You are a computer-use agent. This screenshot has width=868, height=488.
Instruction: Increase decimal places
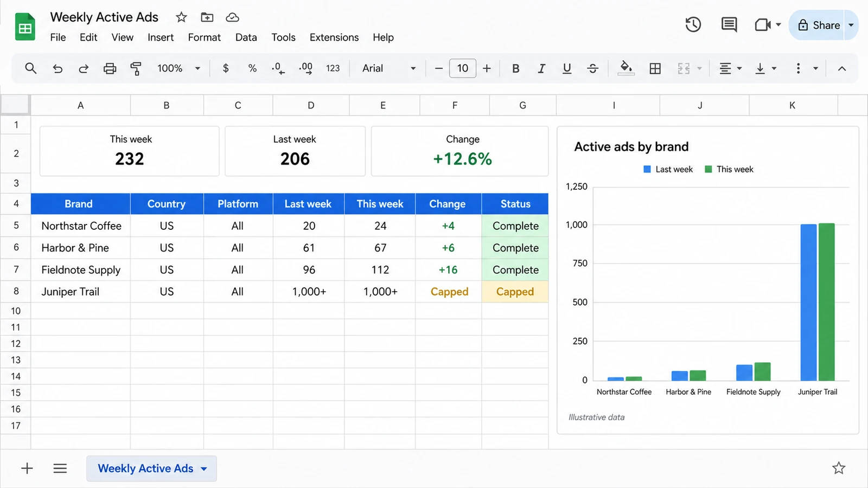305,68
